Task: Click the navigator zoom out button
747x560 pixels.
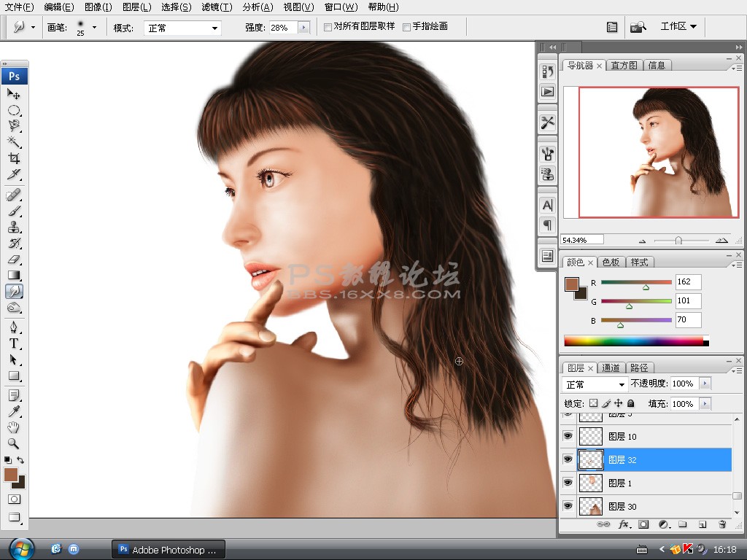Action: pyautogui.click(x=642, y=241)
